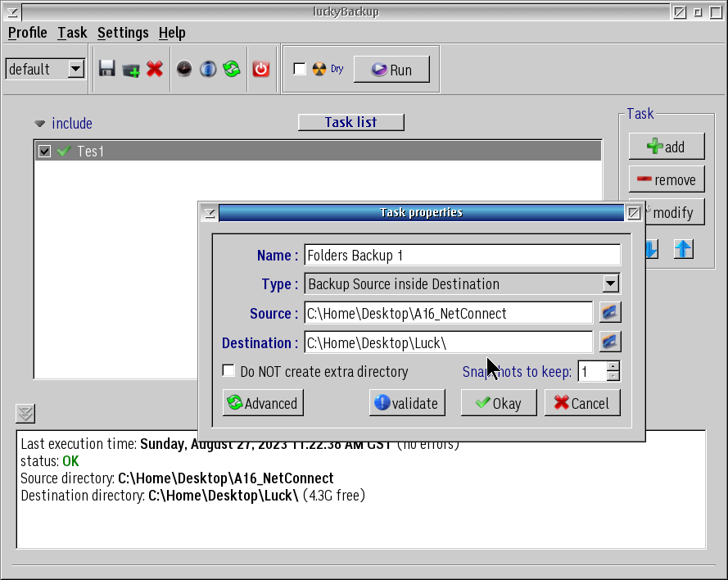Open the Profile menu
The width and height of the screenshot is (728, 580).
point(27,33)
